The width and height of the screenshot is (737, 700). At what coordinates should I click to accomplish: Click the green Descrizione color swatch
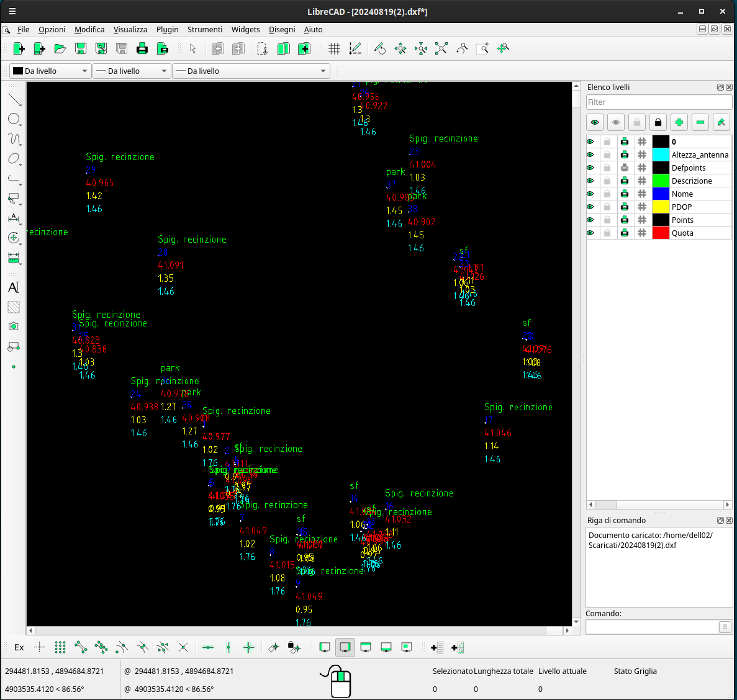coord(661,181)
